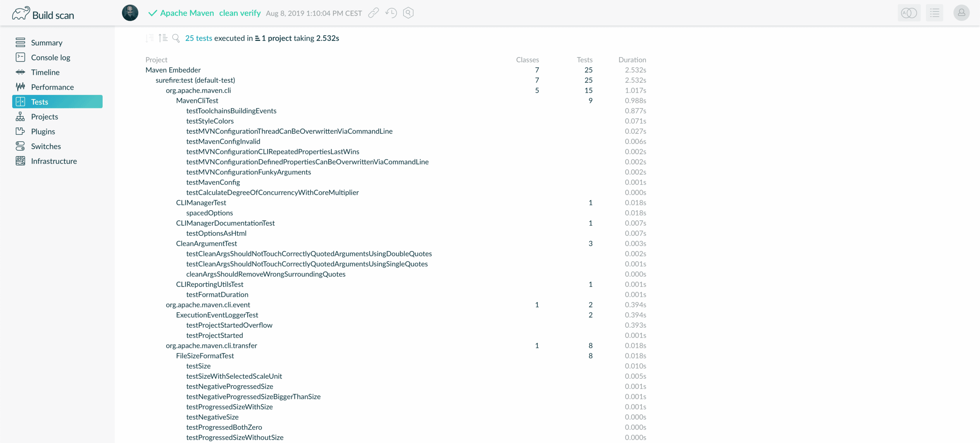The width and height of the screenshot is (980, 443).
Task: Collapse the CLIManagerDocumentationTest class row
Action: pyautogui.click(x=225, y=223)
